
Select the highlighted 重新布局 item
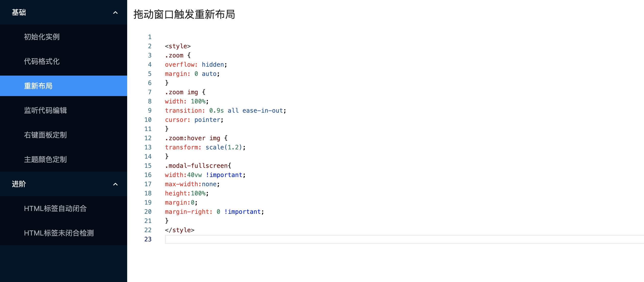38,86
